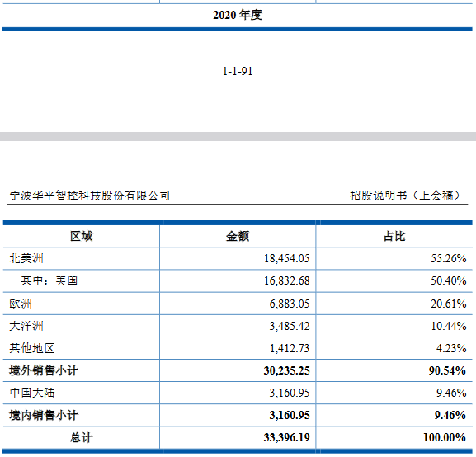Click the 北美洲 amount 18,454.05
The image size is (476, 457).
tap(286, 258)
